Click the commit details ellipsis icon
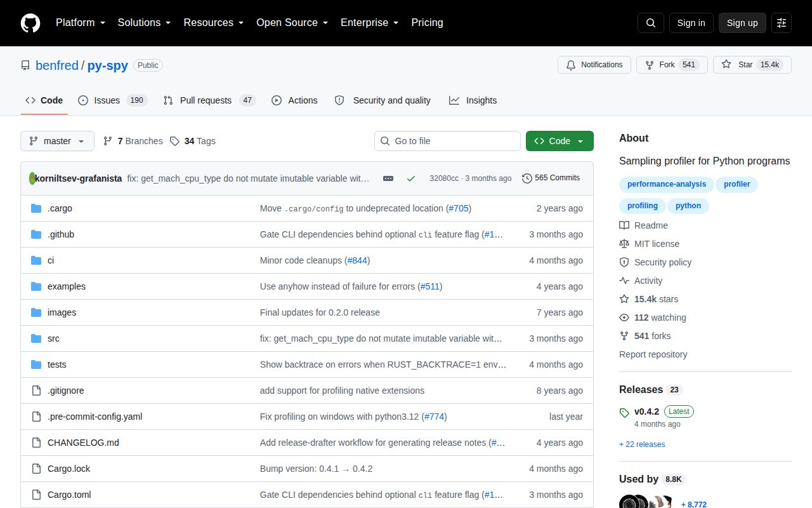The height and width of the screenshot is (508, 812). pos(388,178)
